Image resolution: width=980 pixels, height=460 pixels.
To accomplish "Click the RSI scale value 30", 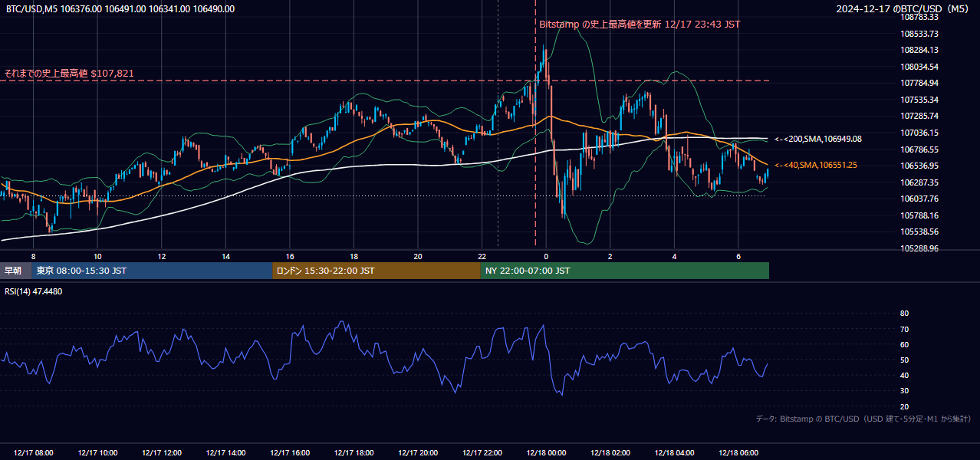I will [x=904, y=391].
